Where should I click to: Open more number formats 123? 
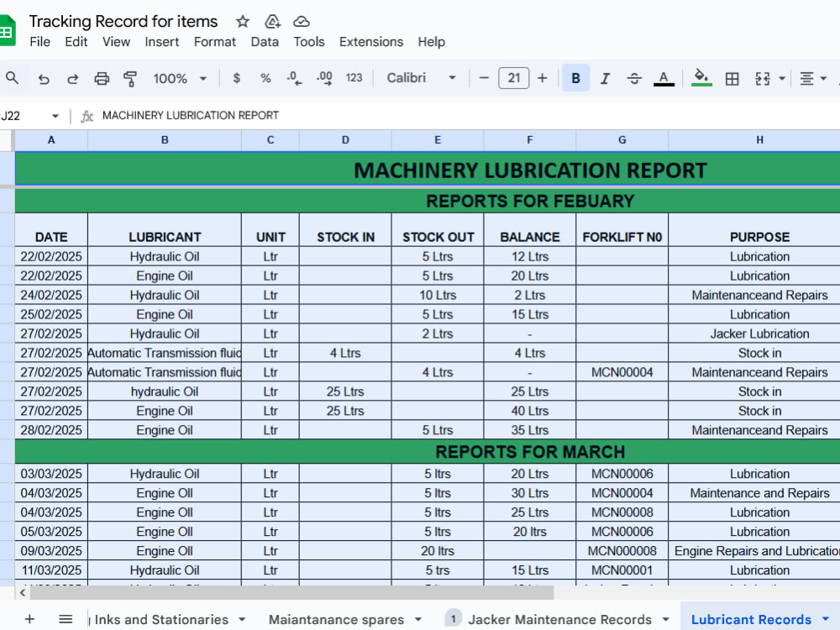[354, 78]
